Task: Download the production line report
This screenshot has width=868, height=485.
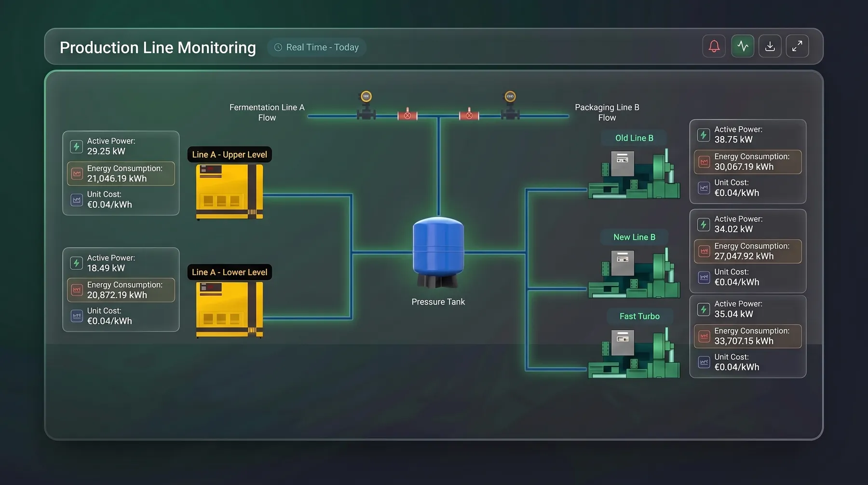Action: pyautogui.click(x=770, y=46)
